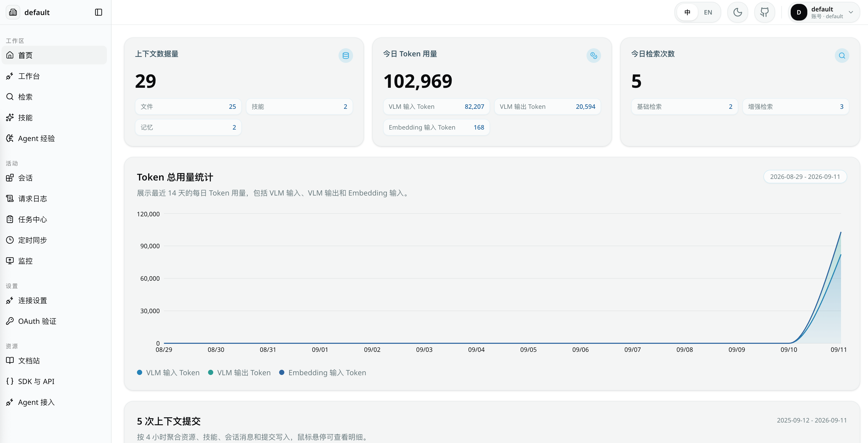Open 连接设置 under 设置
868x443 pixels.
pos(54,300)
